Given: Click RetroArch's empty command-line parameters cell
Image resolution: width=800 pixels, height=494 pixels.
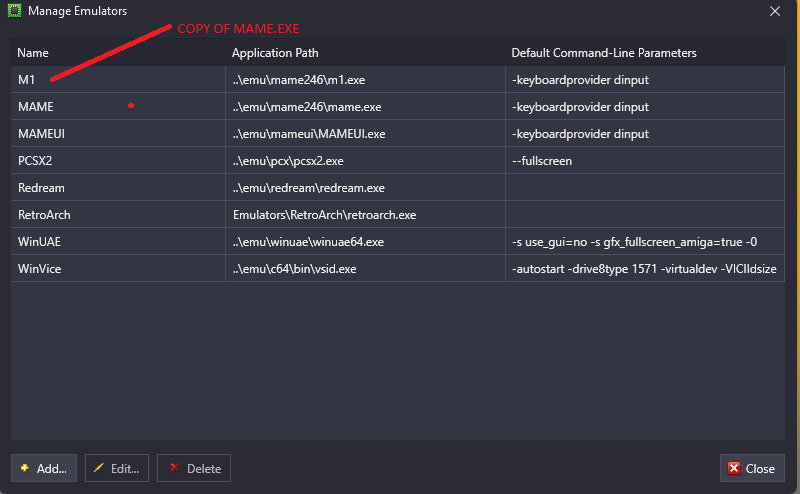Looking at the screenshot, I should [645, 215].
